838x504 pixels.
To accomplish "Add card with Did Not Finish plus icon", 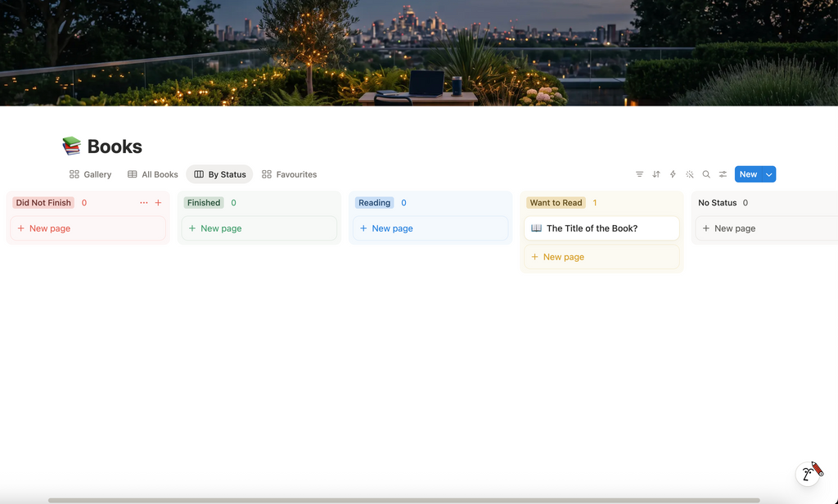I will (158, 203).
